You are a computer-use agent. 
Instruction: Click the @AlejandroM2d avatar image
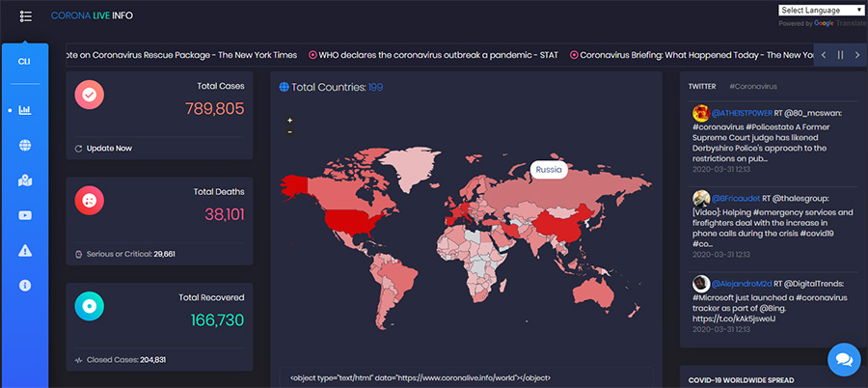point(701,283)
